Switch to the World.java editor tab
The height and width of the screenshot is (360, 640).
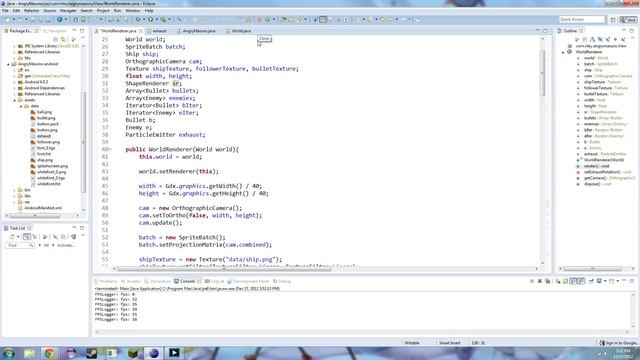click(x=241, y=31)
